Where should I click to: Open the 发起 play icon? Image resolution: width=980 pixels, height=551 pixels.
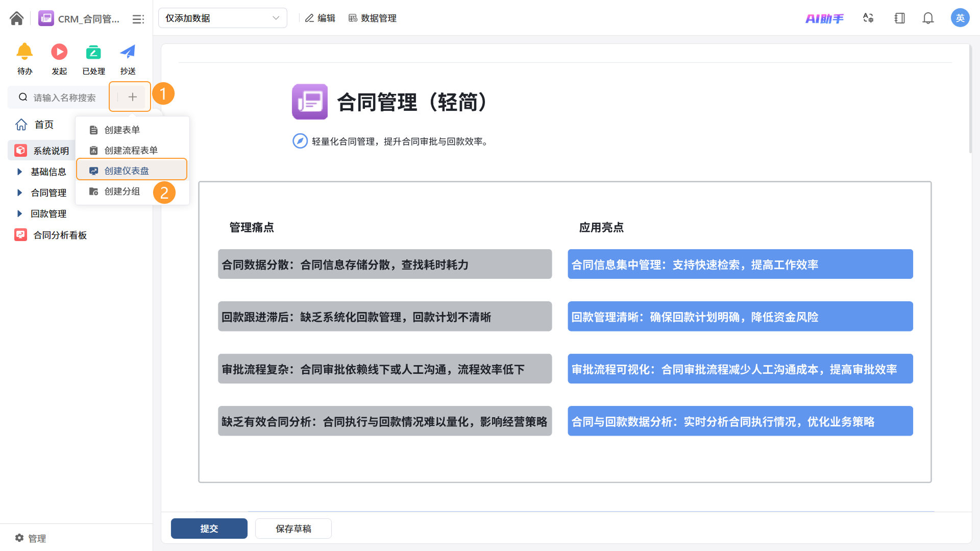tap(59, 52)
